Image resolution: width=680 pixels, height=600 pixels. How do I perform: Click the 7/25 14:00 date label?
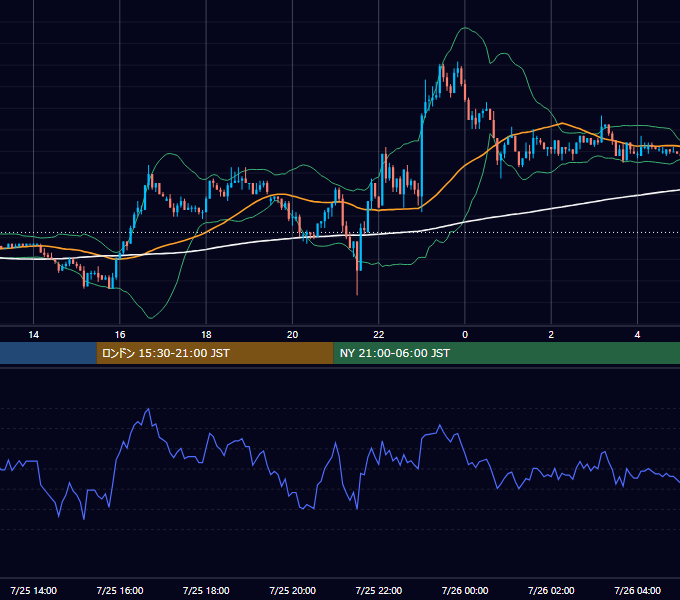33,590
